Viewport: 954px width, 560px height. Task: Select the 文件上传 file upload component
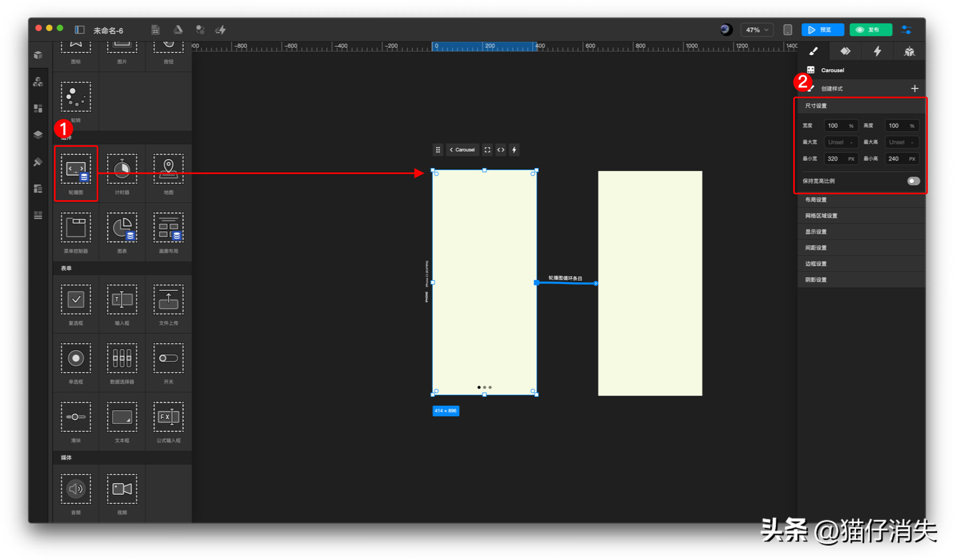coord(168,304)
